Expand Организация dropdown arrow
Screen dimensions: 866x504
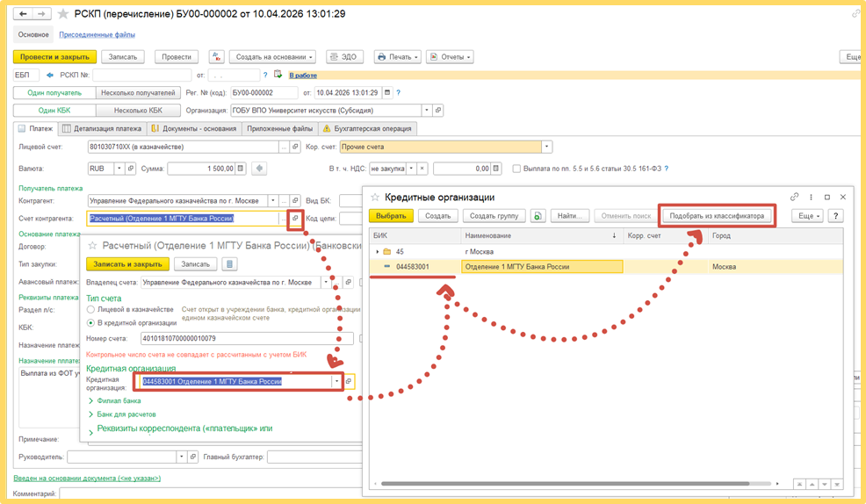point(426,111)
